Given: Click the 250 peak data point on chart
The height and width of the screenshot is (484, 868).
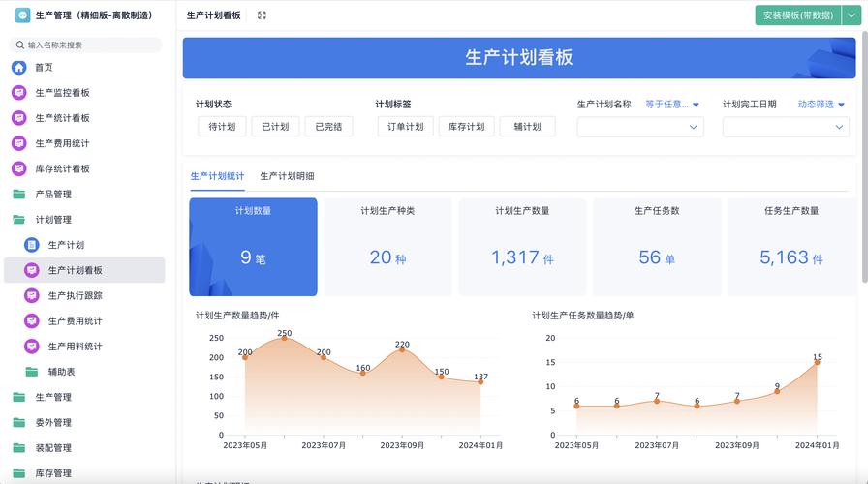Looking at the screenshot, I should 285,338.
